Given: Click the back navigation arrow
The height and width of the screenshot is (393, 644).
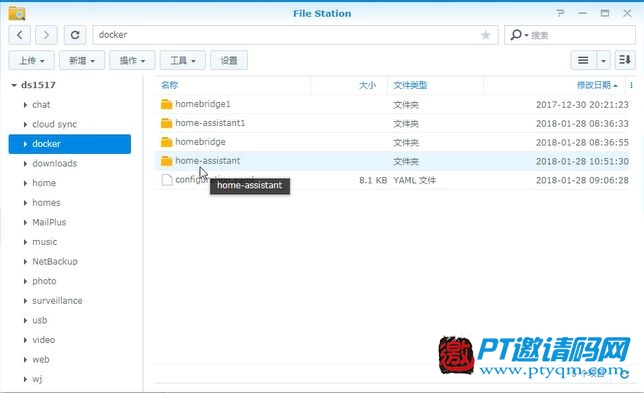Looking at the screenshot, I should coord(20,35).
